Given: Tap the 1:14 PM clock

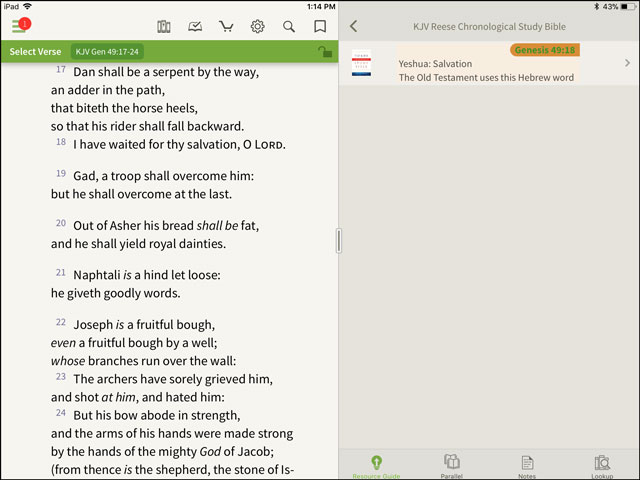Looking at the screenshot, I should [321, 7].
